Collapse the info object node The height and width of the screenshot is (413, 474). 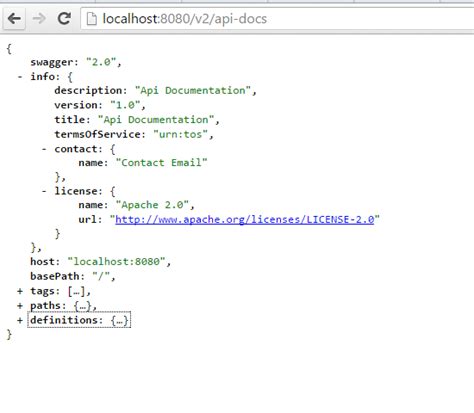tap(20, 77)
